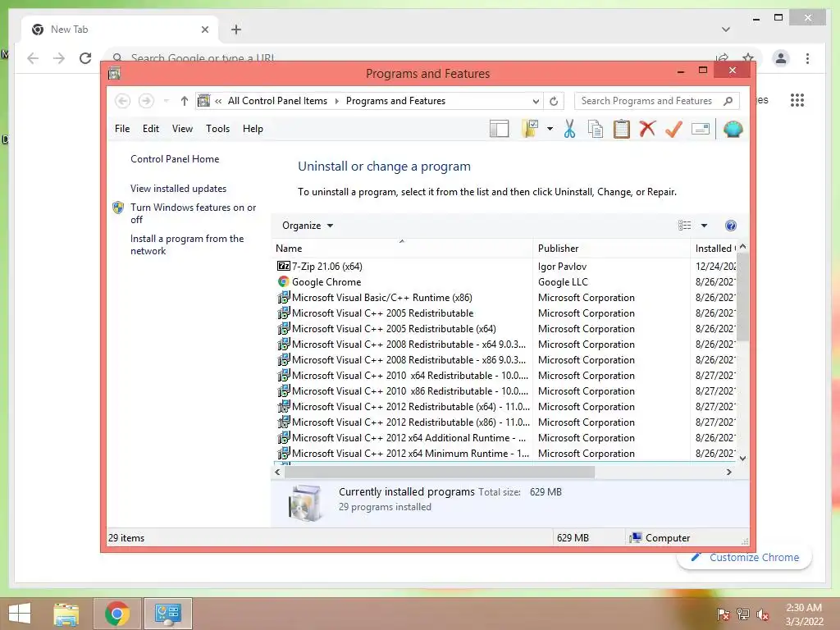Image resolution: width=840 pixels, height=630 pixels.
Task: Open the Edit menu
Action: [151, 129]
